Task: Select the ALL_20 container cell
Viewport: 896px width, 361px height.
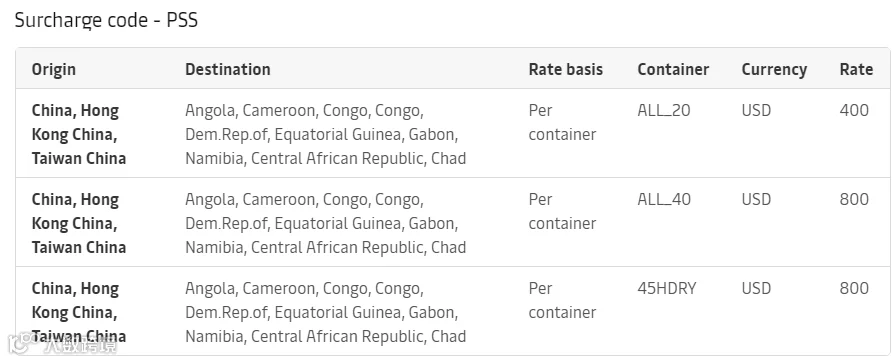Action: coord(664,110)
